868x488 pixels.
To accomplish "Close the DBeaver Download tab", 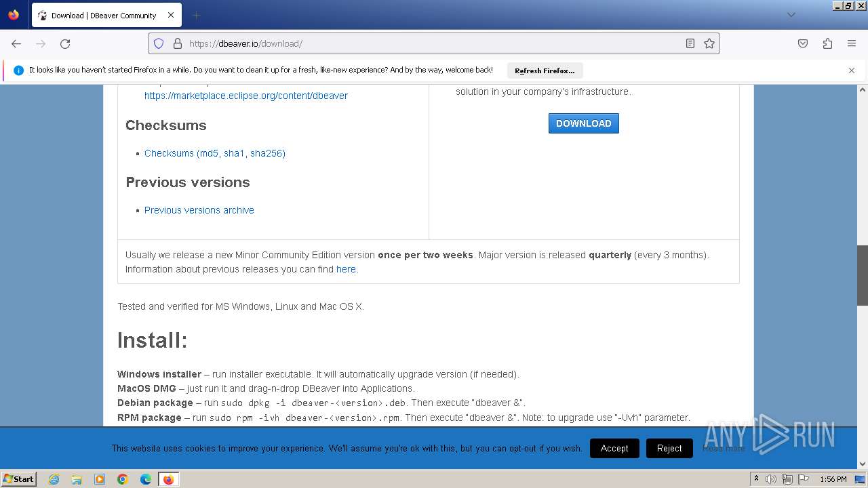I will click(x=171, y=15).
